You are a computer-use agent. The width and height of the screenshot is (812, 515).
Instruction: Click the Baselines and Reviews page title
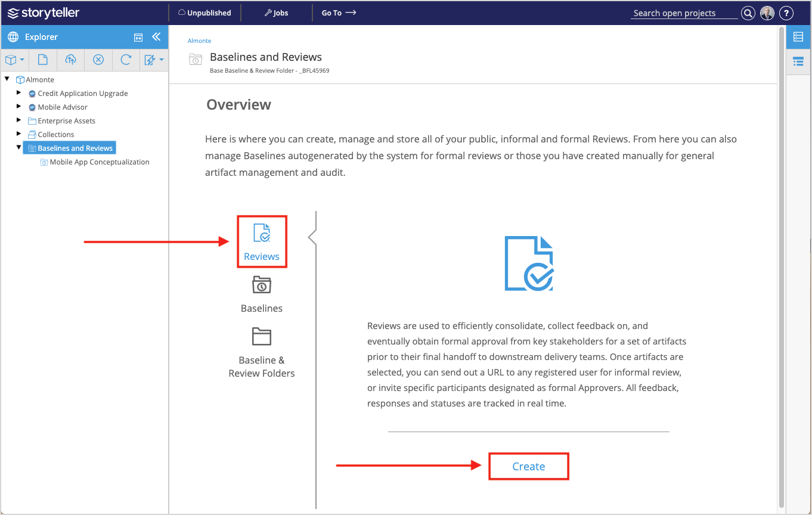coord(266,57)
